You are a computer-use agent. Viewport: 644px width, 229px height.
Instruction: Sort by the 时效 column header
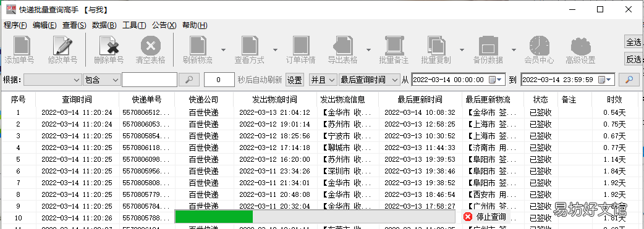click(614, 99)
